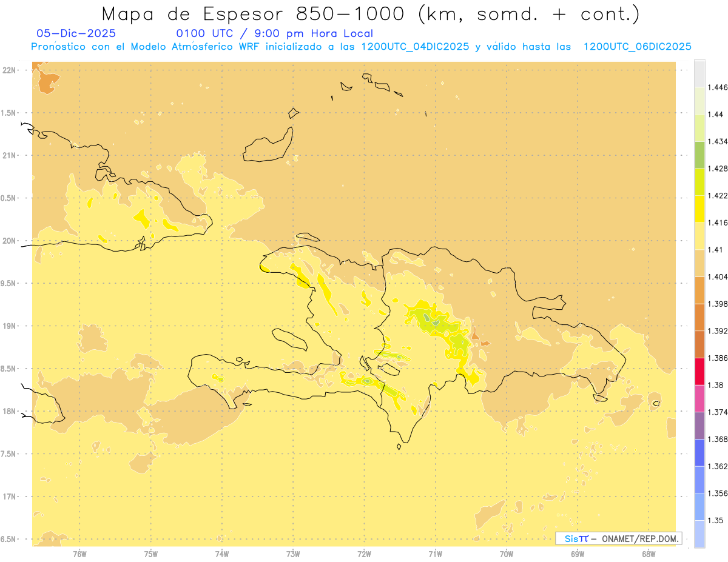Click the 17N latitude label

click(10, 497)
